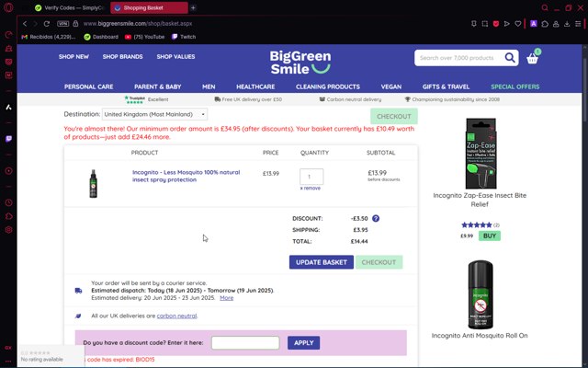Screen dimensions: 588x368
Task: Click the UPDATE BASKET button
Action: coord(322,262)
